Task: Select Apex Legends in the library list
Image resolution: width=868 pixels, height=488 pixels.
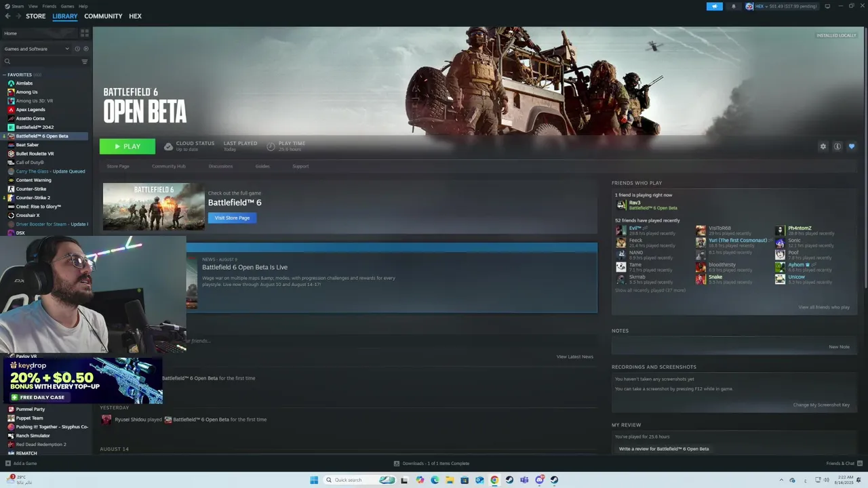Action: click(31, 110)
